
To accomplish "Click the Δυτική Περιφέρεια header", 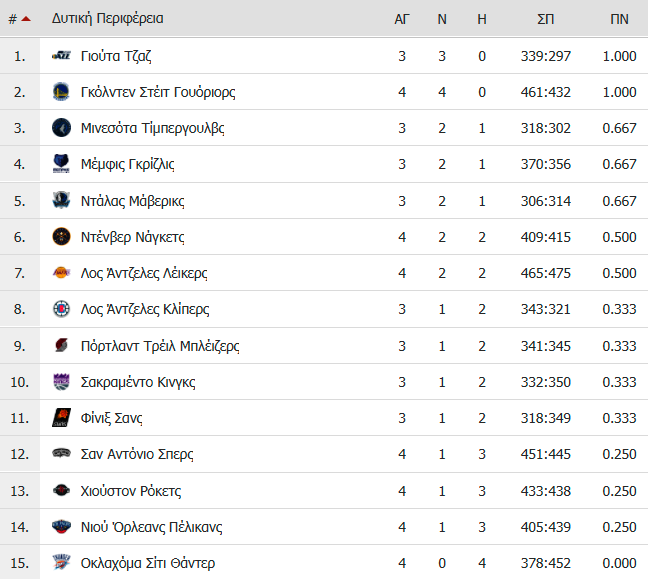I will point(107,19).
